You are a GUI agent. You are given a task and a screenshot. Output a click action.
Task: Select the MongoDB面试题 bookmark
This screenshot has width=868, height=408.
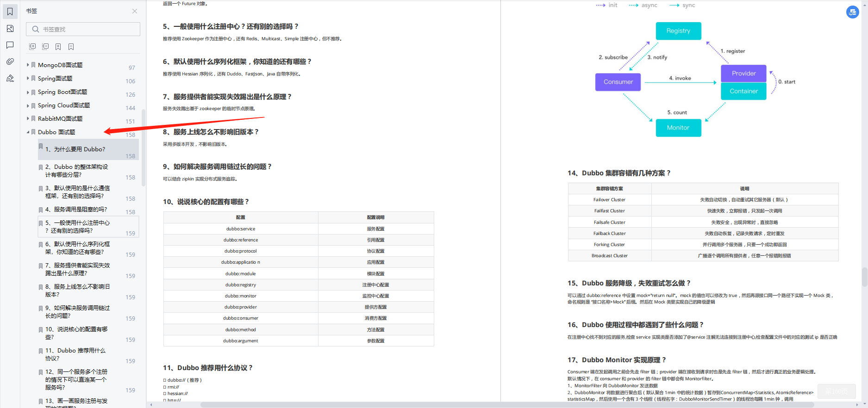click(x=60, y=65)
